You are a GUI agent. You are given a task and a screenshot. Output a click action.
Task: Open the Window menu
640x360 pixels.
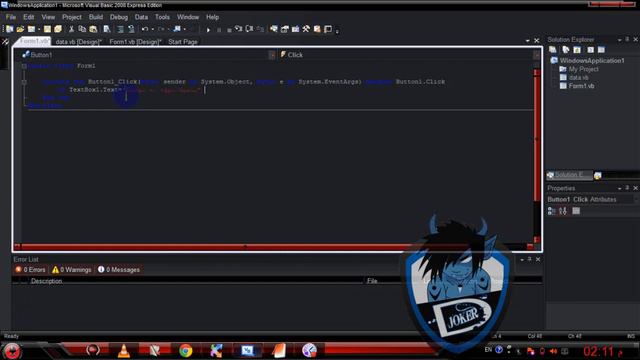188,17
